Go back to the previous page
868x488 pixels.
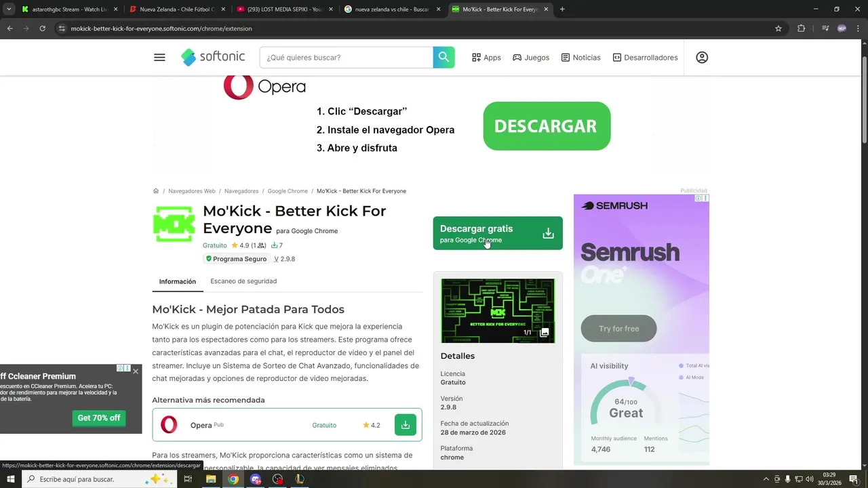pyautogui.click(x=9, y=28)
